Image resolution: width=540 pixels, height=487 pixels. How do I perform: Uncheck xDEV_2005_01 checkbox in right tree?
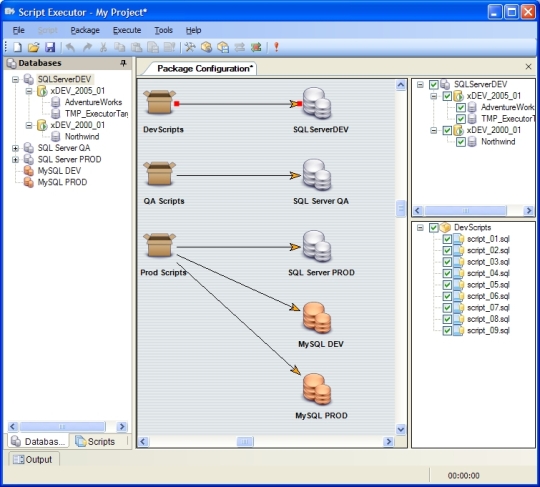(x=447, y=96)
